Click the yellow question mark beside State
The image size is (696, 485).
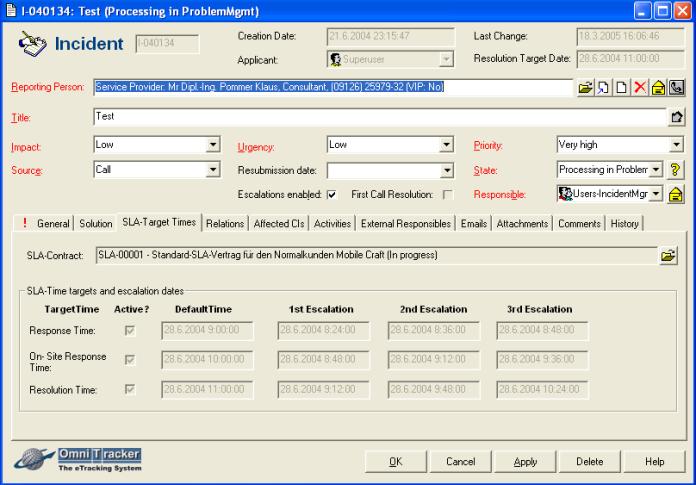pyautogui.click(x=675, y=170)
